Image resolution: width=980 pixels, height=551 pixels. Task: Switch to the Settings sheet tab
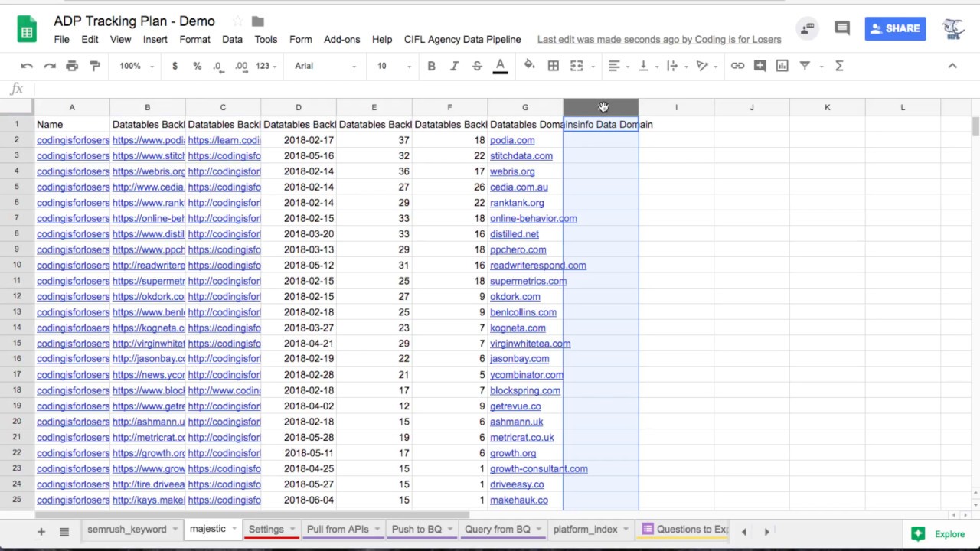click(266, 530)
